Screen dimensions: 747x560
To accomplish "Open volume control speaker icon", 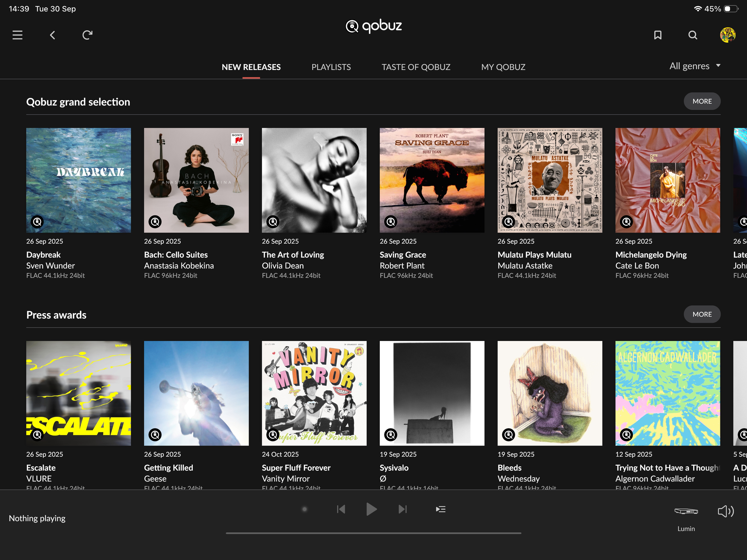I will 725,511.
